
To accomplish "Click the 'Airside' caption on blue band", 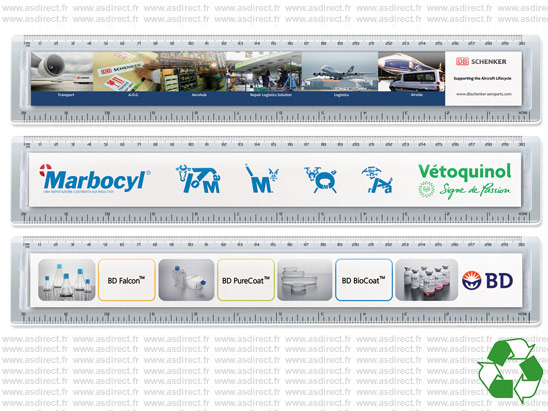I will click(417, 95).
